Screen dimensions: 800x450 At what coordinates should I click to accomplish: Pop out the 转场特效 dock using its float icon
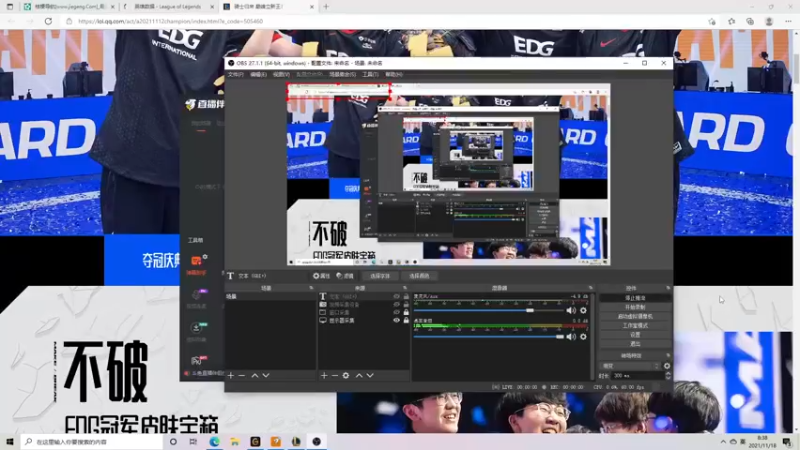(668, 356)
